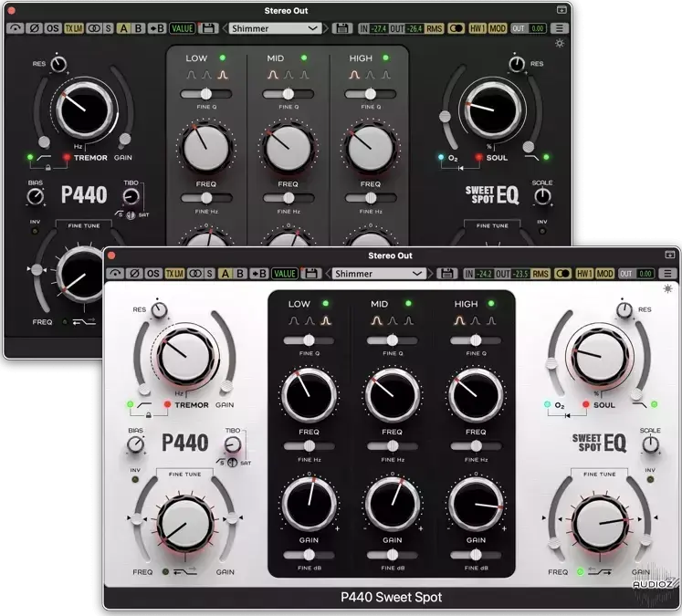Click SCALE knob in front window
Viewport: 682px width, 616px height.
pyautogui.click(x=650, y=444)
